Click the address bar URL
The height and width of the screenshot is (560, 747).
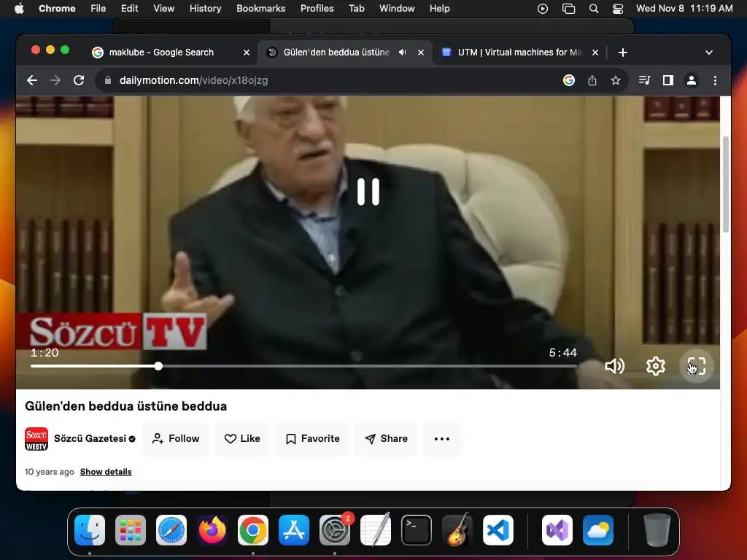193,80
